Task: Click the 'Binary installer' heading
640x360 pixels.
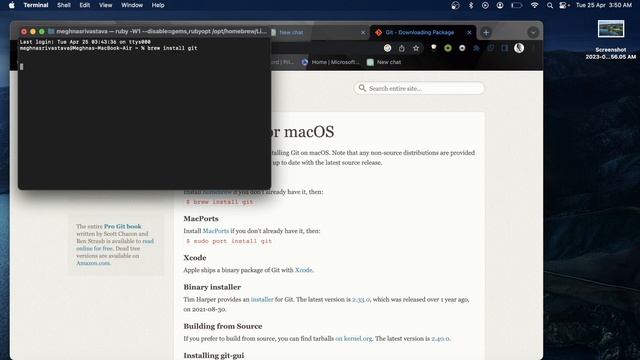Action: pyautogui.click(x=212, y=287)
